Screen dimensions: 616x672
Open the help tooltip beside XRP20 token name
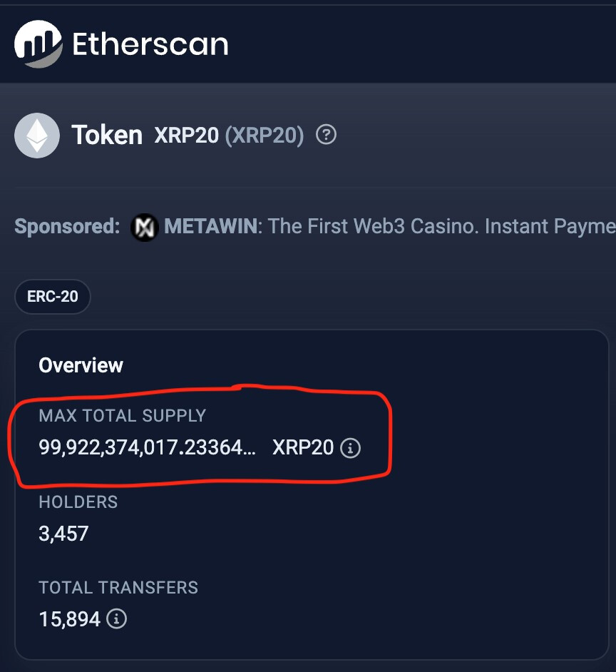327,135
